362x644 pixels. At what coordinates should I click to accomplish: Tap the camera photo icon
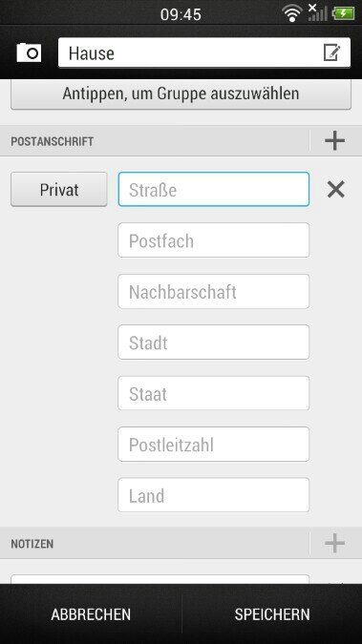[x=29, y=52]
